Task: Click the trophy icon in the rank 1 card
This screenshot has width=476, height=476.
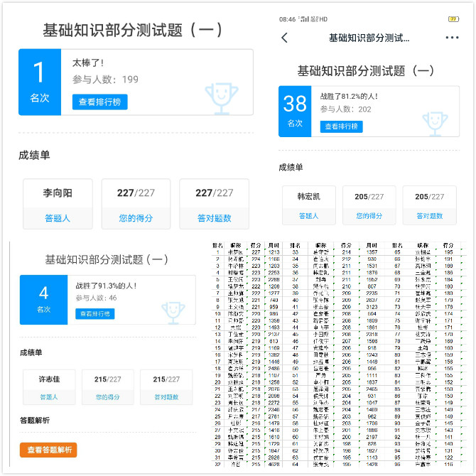Action: click(x=220, y=97)
